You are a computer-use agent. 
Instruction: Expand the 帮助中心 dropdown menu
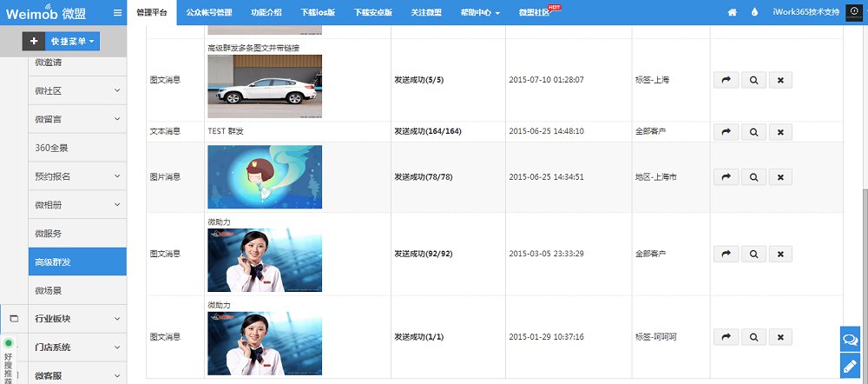pyautogui.click(x=479, y=13)
